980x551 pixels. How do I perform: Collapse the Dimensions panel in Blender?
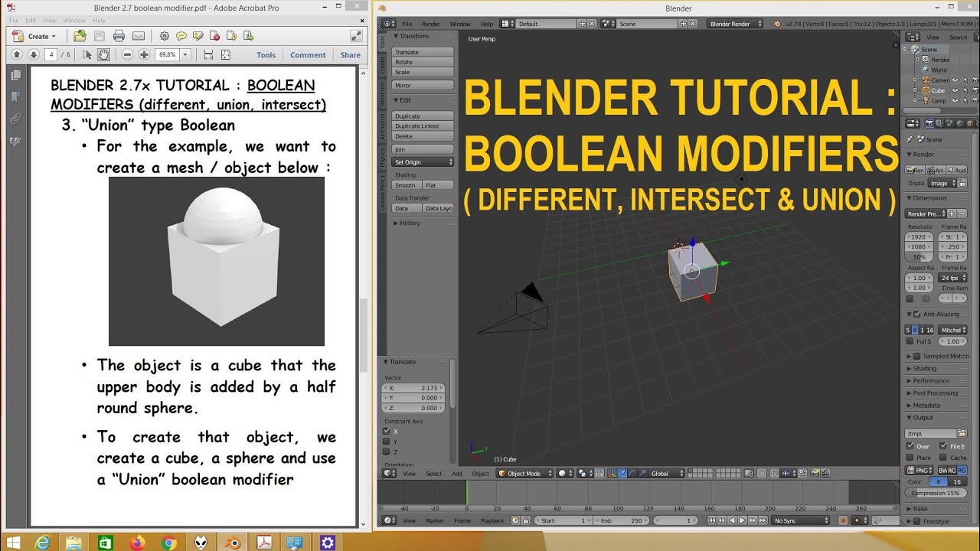pos(929,198)
